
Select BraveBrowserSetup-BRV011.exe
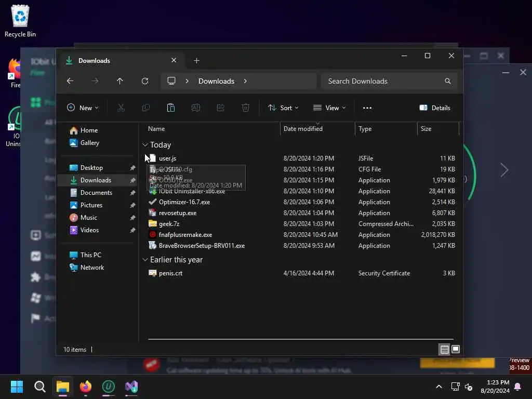click(x=301, y=245)
